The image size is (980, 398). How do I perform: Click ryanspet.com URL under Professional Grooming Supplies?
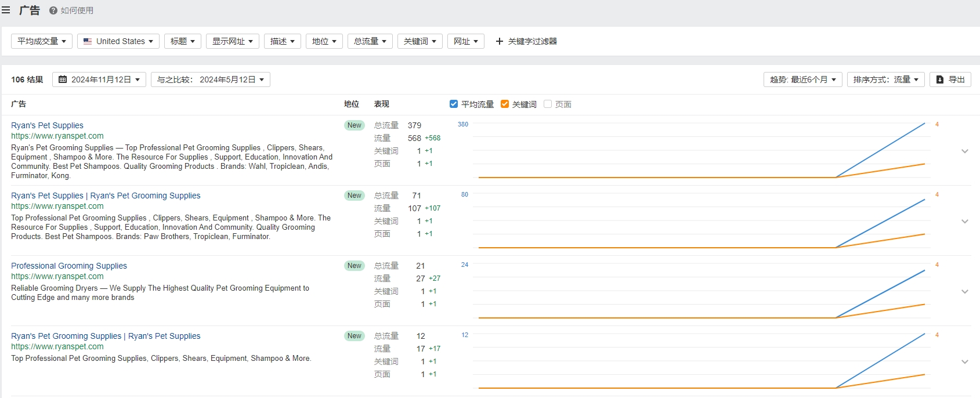point(57,276)
